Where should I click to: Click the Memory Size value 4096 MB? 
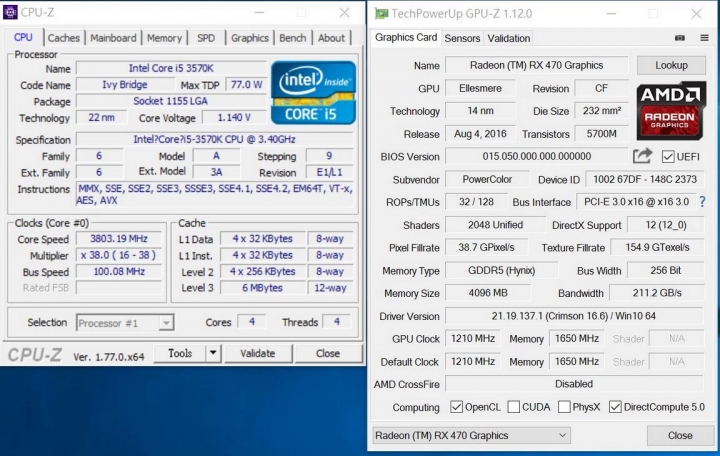coord(488,293)
